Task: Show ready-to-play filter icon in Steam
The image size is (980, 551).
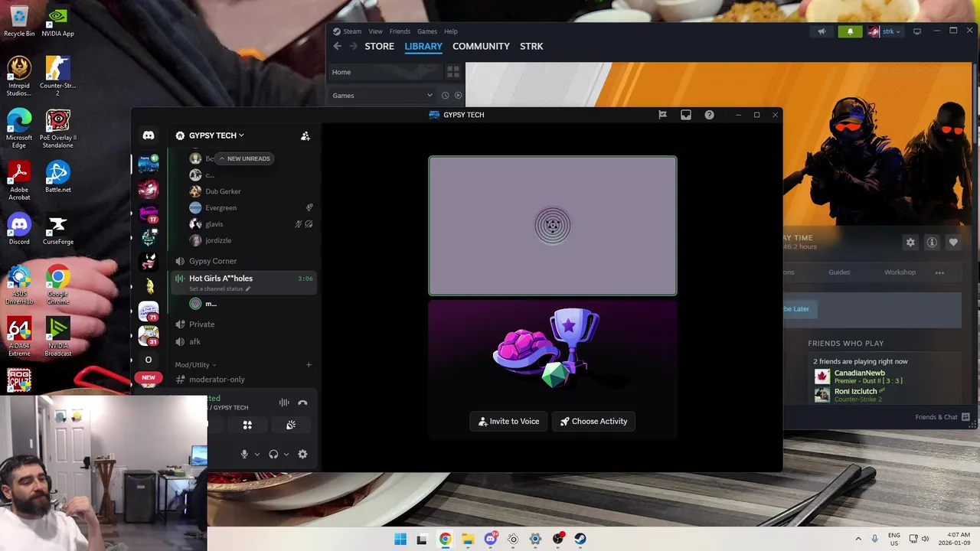Action: click(x=458, y=96)
